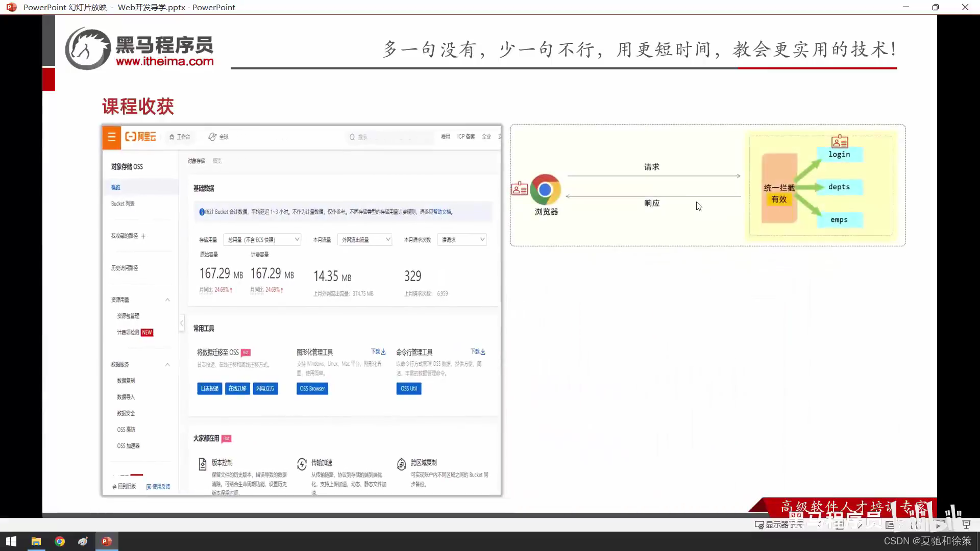Open the 总用量 (不含 ECS 快照) dropdown

[x=262, y=240]
